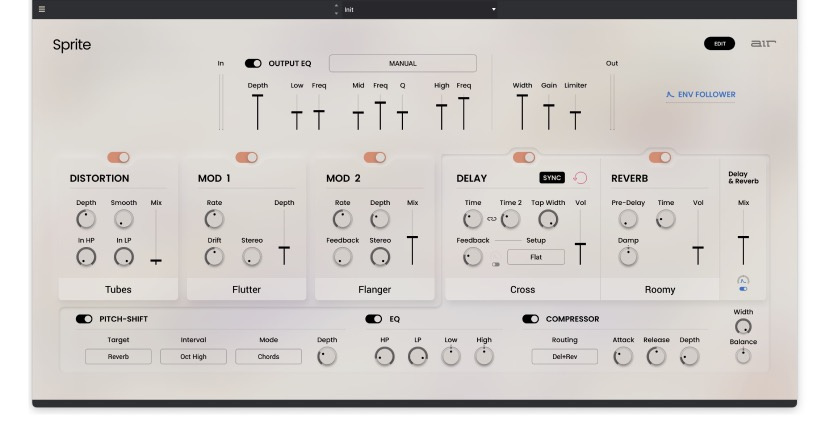The height and width of the screenshot is (434, 838).
Task: Click the Mod 2 Rate knob
Action: (x=343, y=219)
